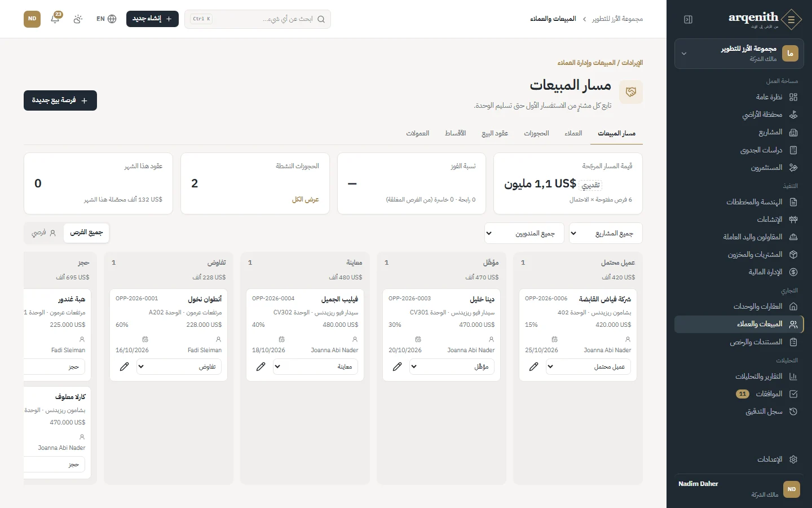Open الموافقات approvals with badge 11
Image resolution: width=812 pixels, height=508 pixels.
coord(739,394)
